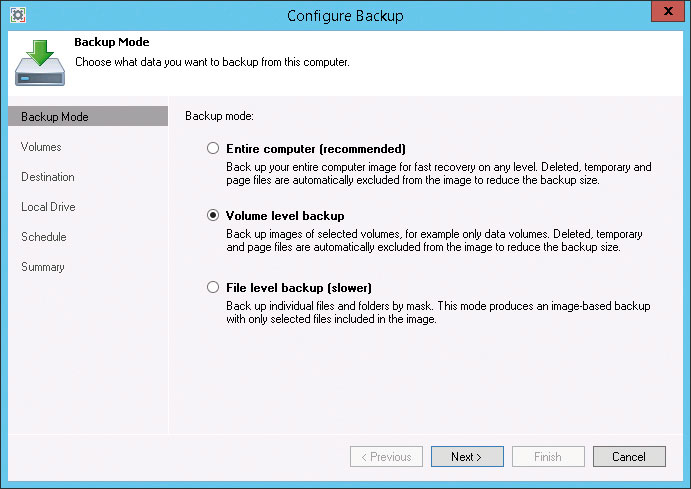
Task: Click the 'Choose what data you want to backup' text
Action: pyautogui.click(x=212, y=62)
